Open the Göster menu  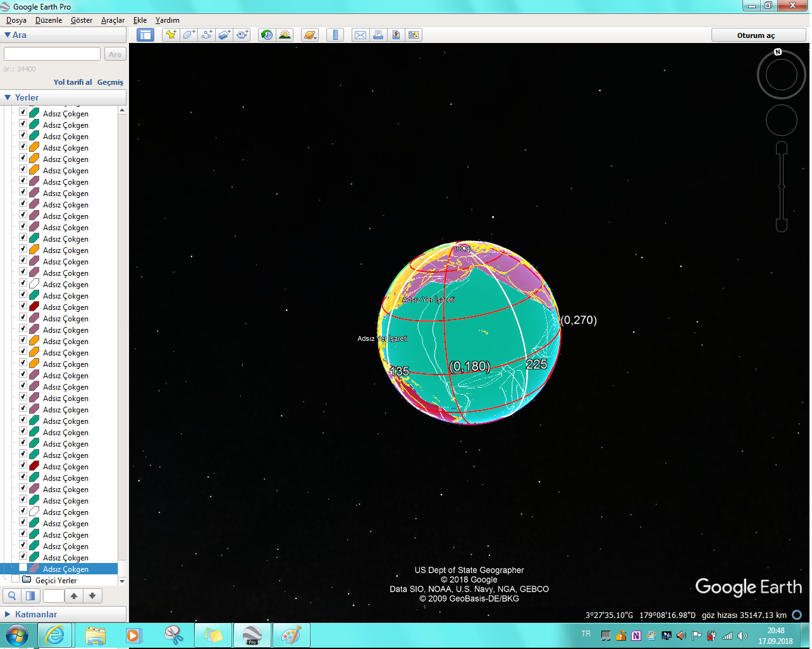[x=82, y=20]
